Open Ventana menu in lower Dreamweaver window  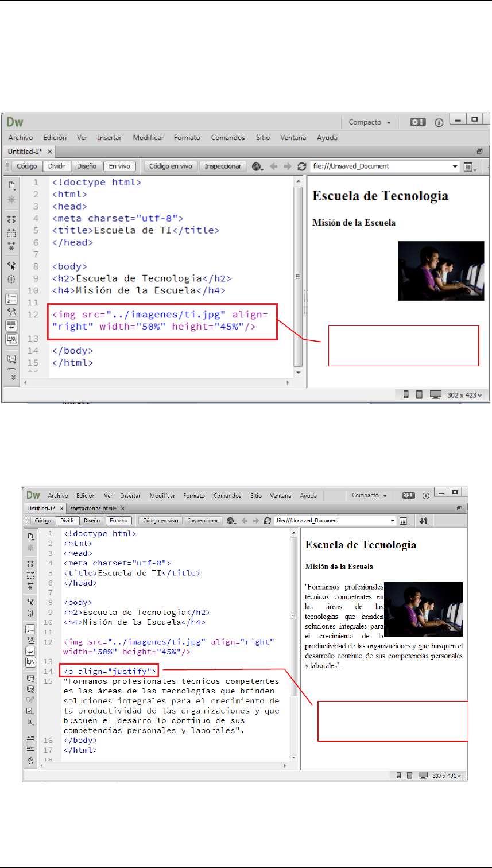[281, 495]
